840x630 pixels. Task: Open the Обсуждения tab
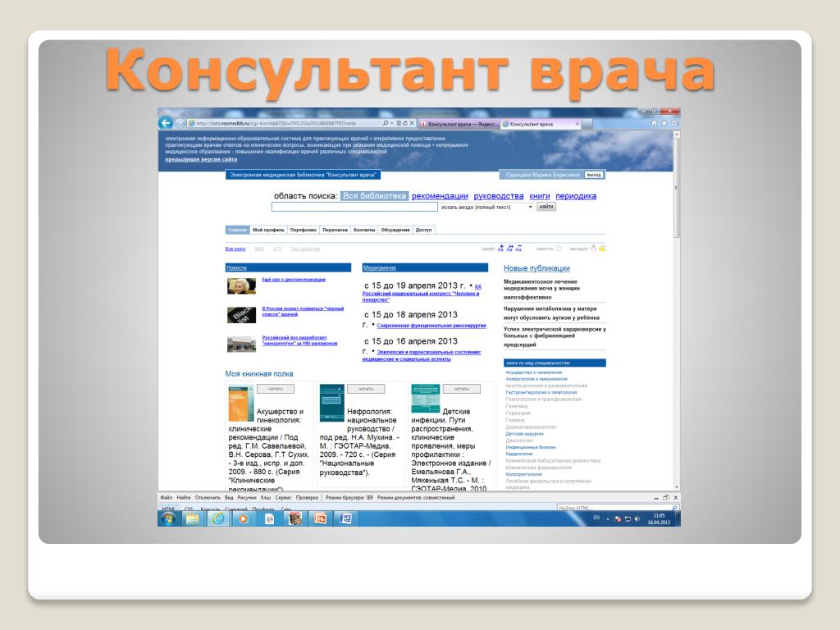(x=395, y=230)
